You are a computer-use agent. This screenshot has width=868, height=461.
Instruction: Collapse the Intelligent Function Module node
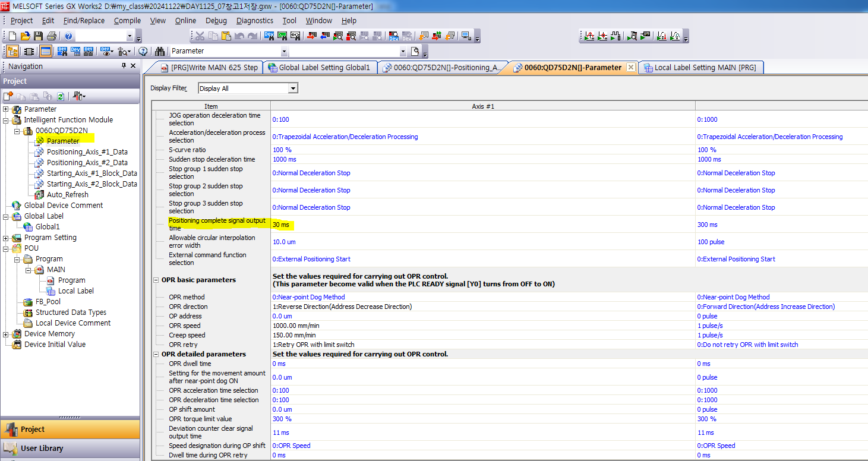pos(6,120)
